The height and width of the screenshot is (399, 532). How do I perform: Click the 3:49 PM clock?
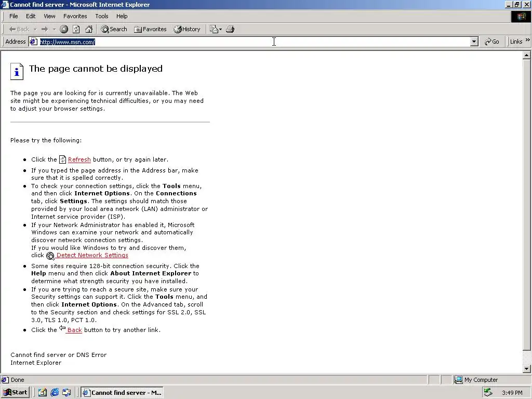[512, 393]
